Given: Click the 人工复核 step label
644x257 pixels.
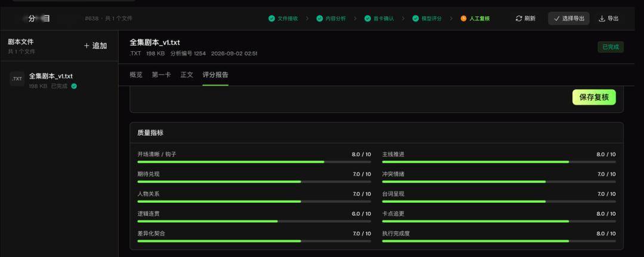Looking at the screenshot, I should click(x=479, y=18).
